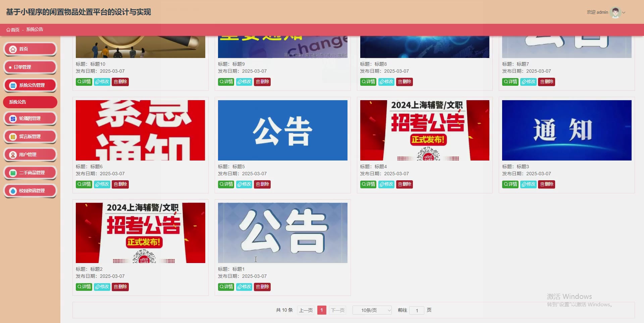View 详情 for 标题10
This screenshot has width=644, height=323.
(84, 82)
